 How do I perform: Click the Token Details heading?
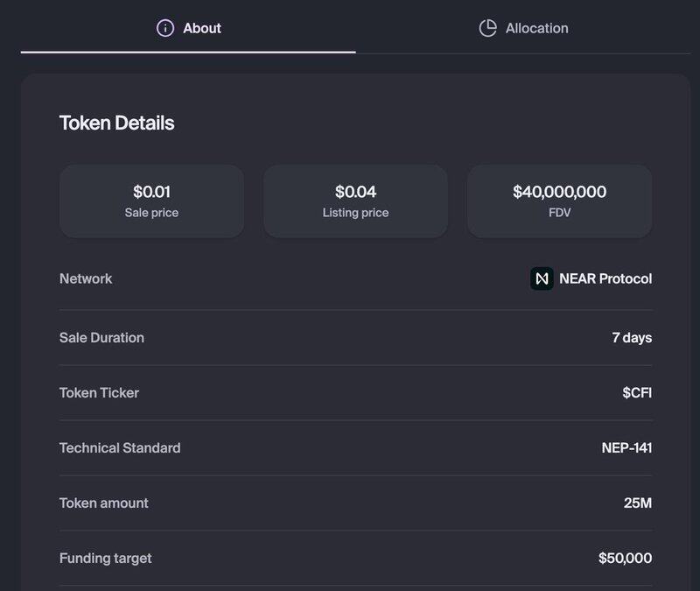pos(116,123)
